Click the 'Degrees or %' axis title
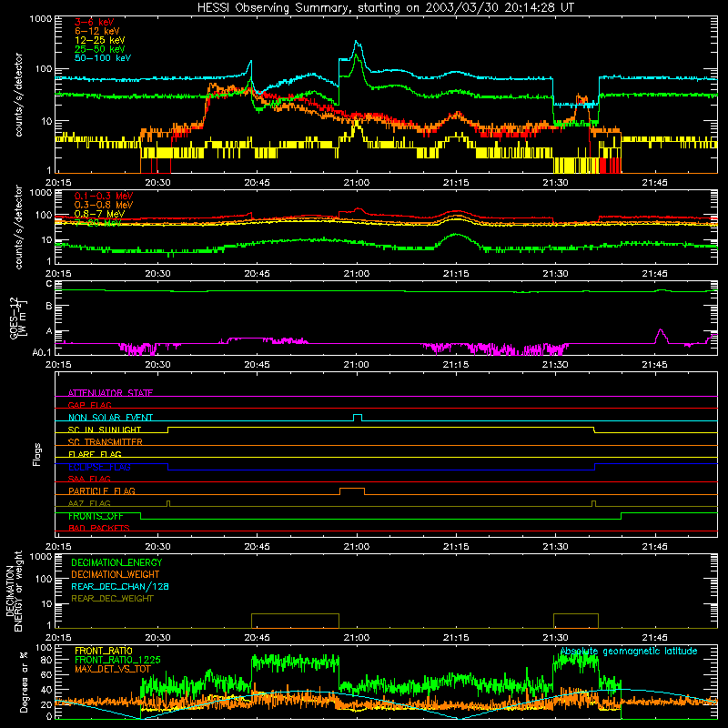 [24, 682]
